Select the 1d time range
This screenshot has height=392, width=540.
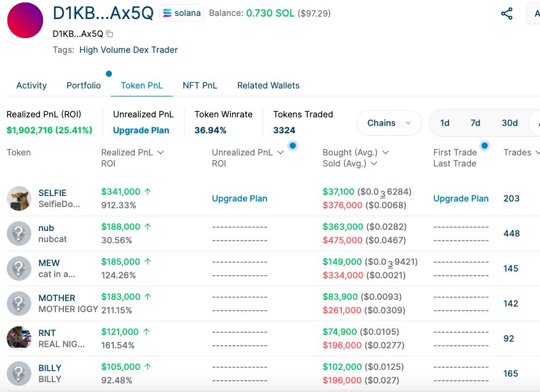[445, 123]
